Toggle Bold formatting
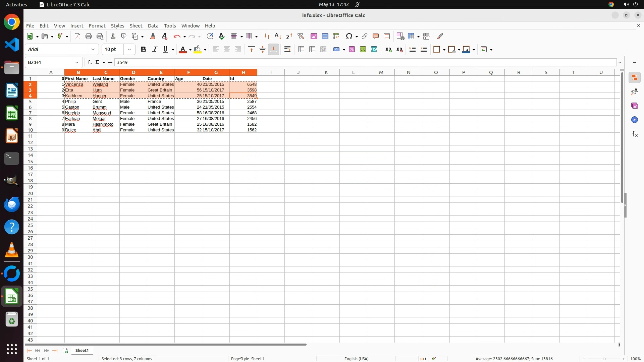Viewport: 644px width, 362px height. 144,50
